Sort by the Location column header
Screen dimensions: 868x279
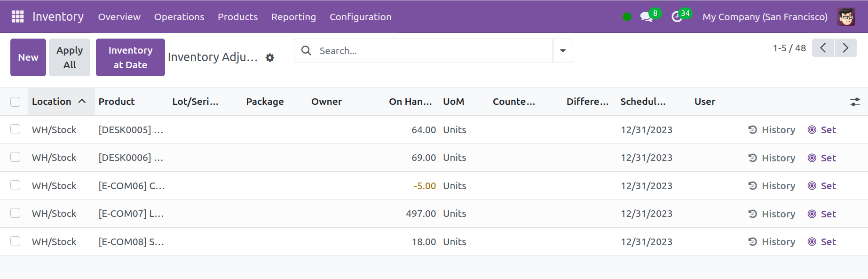pos(52,102)
